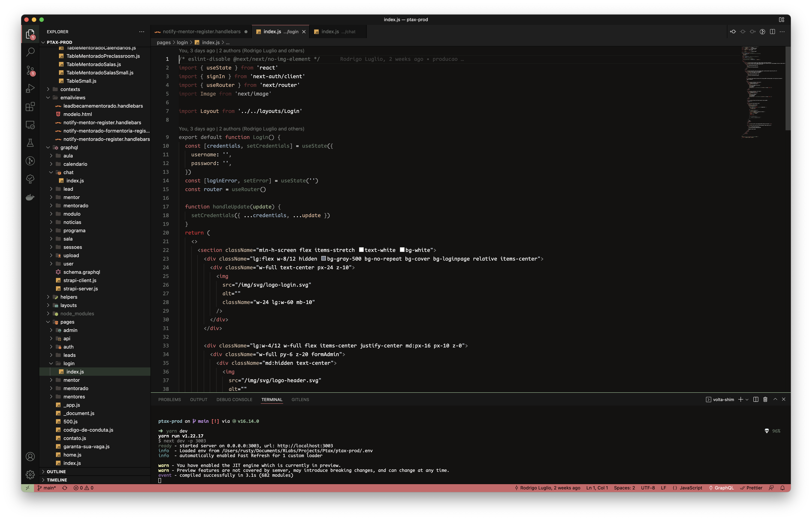Switch to notify-mentor-register.handlebars editor tab
Screen dimensions: 812x520
click(201, 32)
